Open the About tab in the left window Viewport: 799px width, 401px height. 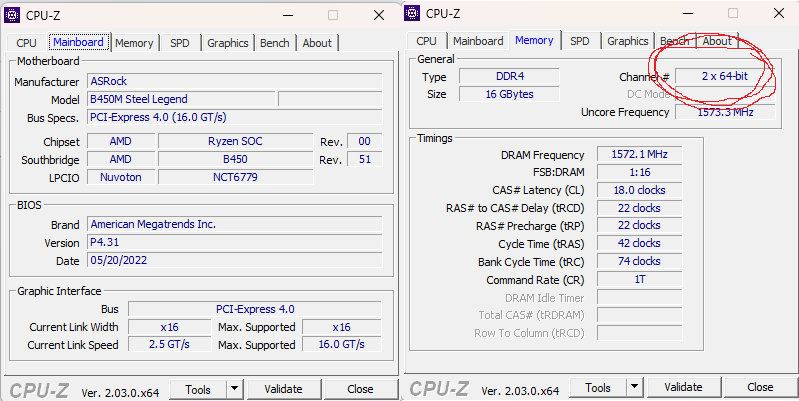pyautogui.click(x=317, y=43)
